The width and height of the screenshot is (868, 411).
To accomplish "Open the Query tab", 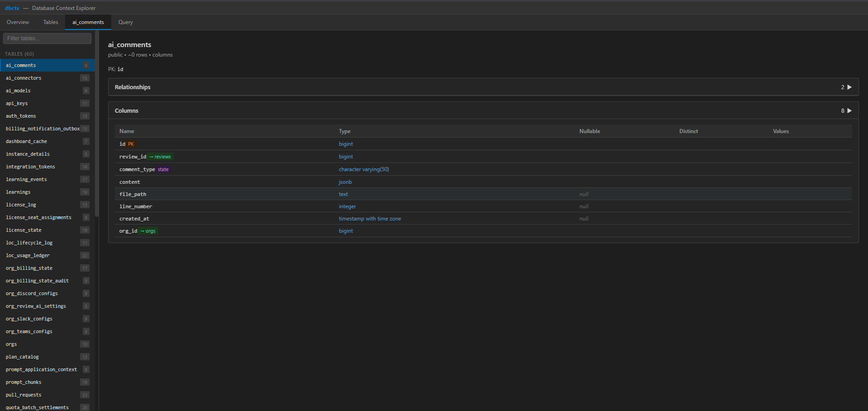I will (x=126, y=22).
